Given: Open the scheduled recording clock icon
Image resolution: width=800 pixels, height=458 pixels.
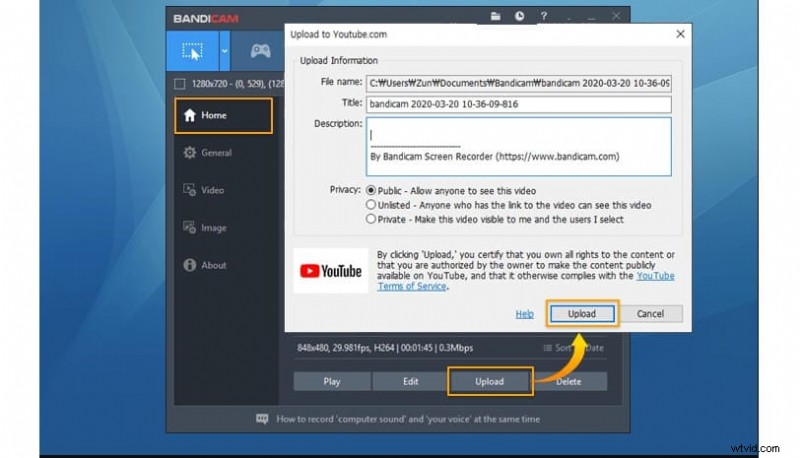Looking at the screenshot, I should click(x=519, y=16).
